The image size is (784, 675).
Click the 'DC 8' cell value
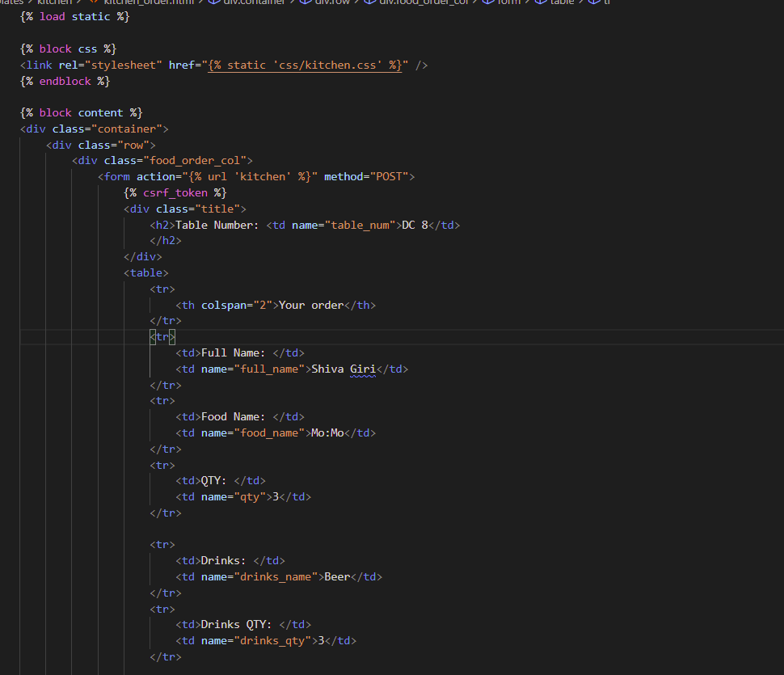(415, 225)
